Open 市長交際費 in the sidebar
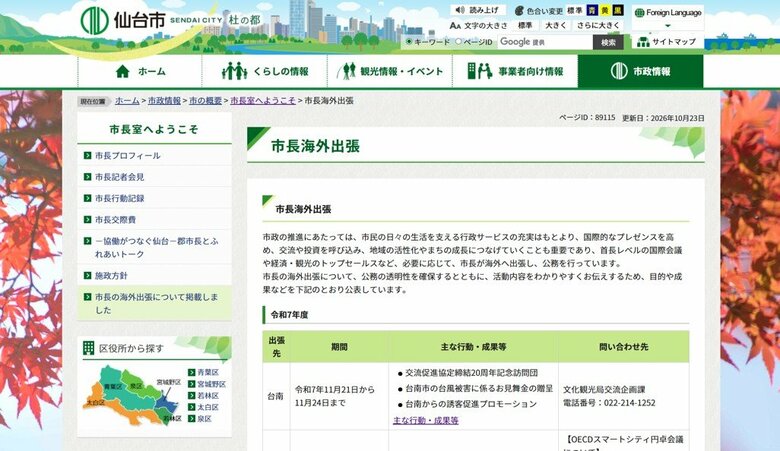The width and height of the screenshot is (780, 451). (115, 220)
